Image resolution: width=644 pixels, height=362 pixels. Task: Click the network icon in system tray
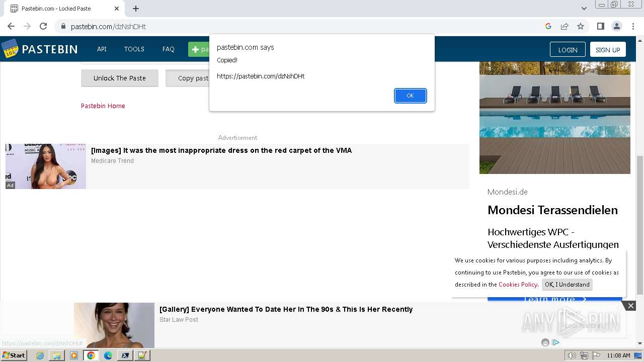pos(584,355)
